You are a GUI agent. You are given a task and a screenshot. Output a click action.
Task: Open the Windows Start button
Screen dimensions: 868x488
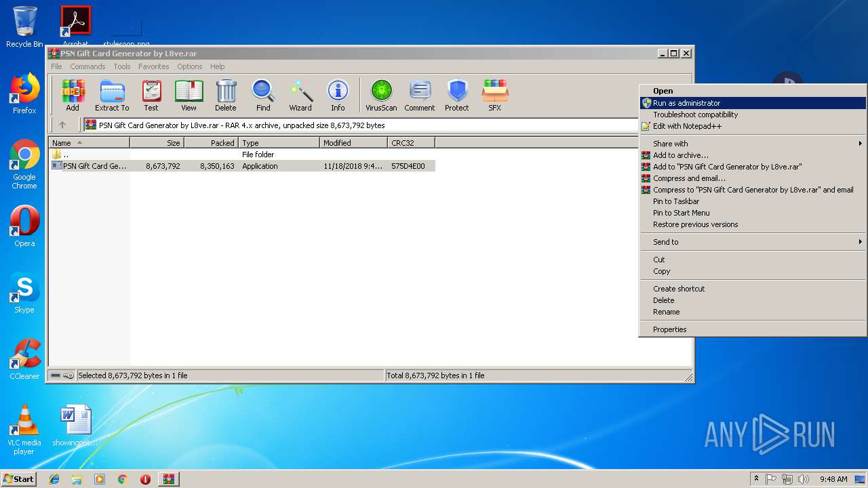click(x=18, y=479)
